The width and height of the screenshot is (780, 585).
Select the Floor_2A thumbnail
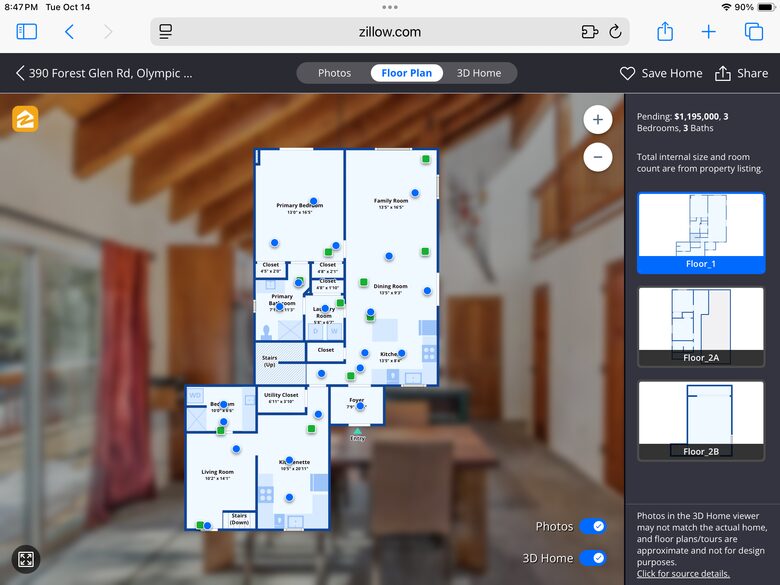[700, 326]
